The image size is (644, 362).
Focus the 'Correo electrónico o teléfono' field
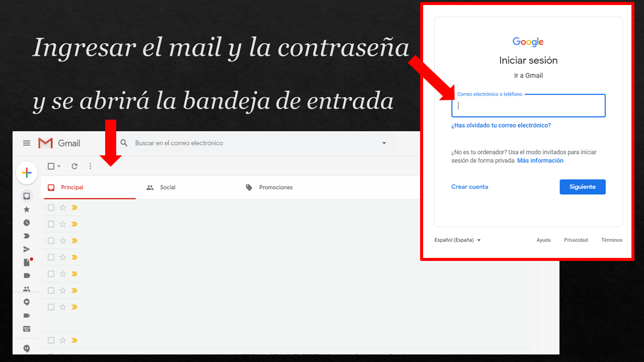click(528, 106)
